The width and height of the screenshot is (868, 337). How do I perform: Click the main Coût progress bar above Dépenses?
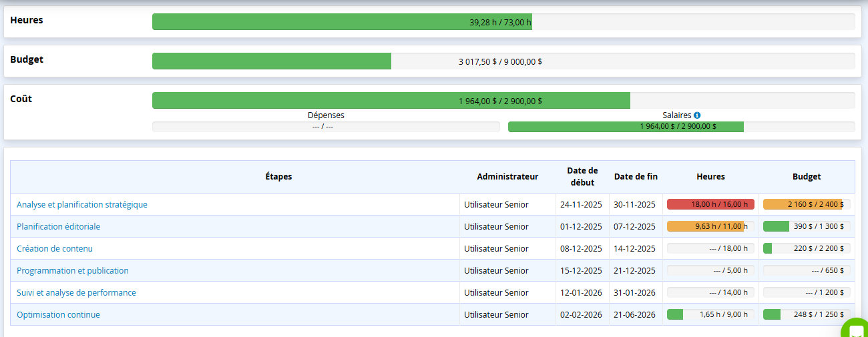(x=503, y=101)
